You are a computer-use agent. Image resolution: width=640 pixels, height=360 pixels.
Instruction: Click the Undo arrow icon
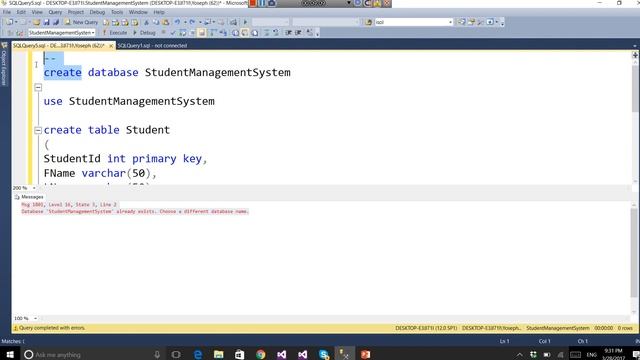(177, 22)
